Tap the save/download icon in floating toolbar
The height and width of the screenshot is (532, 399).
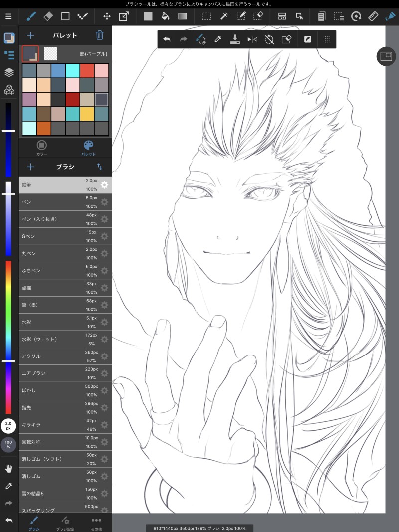point(235,39)
